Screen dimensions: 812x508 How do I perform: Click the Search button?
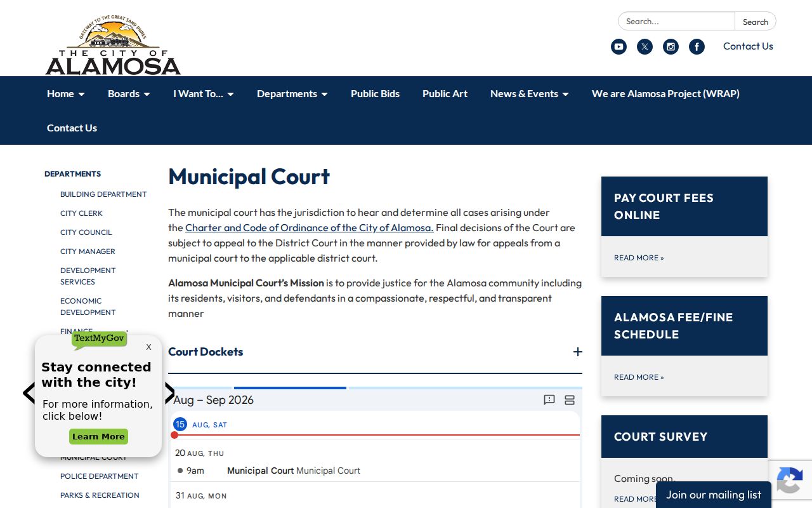point(756,21)
